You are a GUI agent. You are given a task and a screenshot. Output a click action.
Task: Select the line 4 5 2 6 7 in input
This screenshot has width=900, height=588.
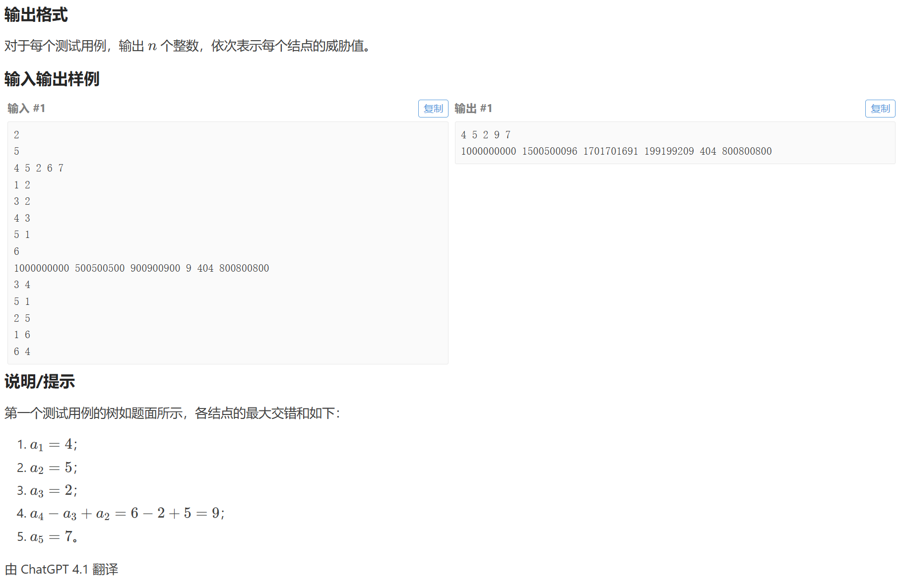[38, 168]
